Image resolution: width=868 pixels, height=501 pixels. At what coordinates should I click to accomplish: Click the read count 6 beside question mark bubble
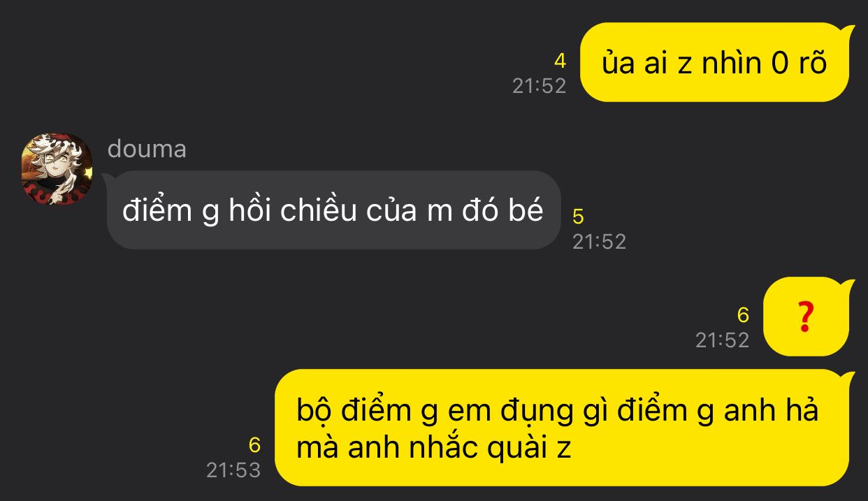[x=743, y=316]
